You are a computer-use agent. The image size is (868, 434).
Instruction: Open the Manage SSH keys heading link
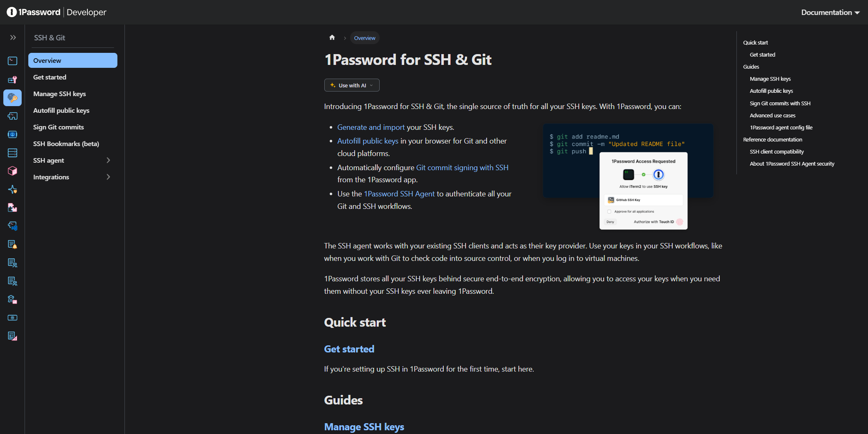(x=364, y=427)
